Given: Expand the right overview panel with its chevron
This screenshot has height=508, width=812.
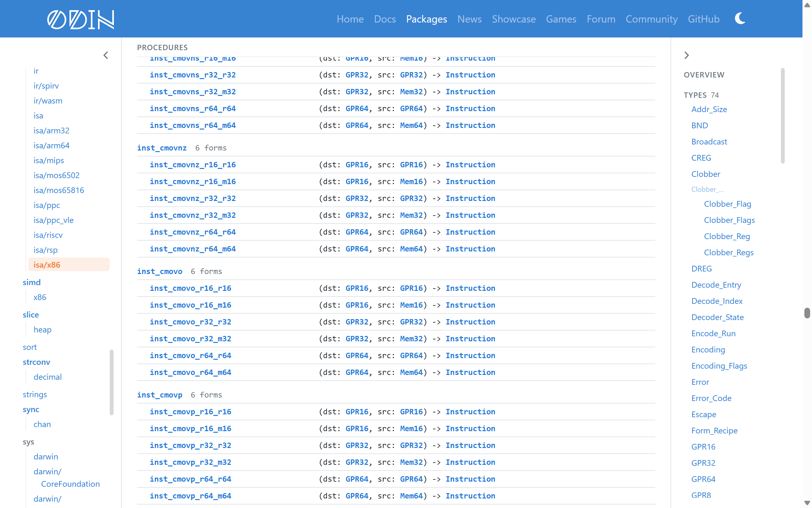Looking at the screenshot, I should [x=686, y=55].
